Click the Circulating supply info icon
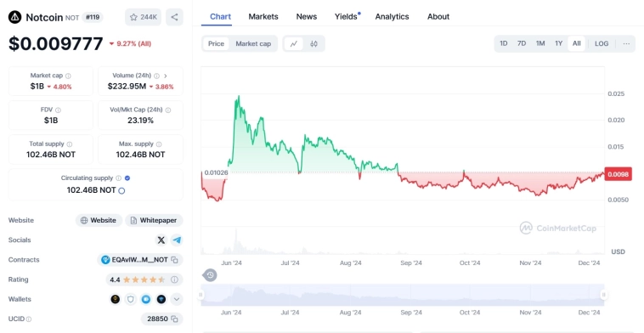This screenshot has height=333, width=644. (x=118, y=178)
